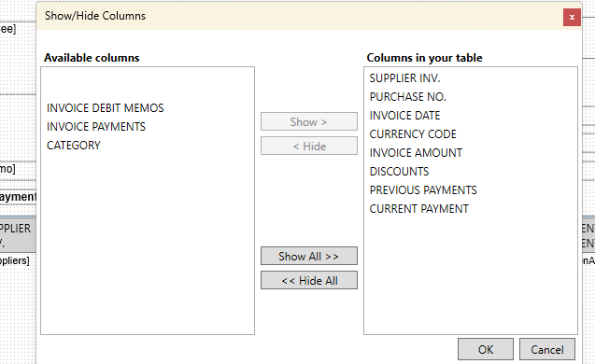Select SUPPLIER INV. in table columns
This screenshot has height=364, width=595.
coord(404,78)
